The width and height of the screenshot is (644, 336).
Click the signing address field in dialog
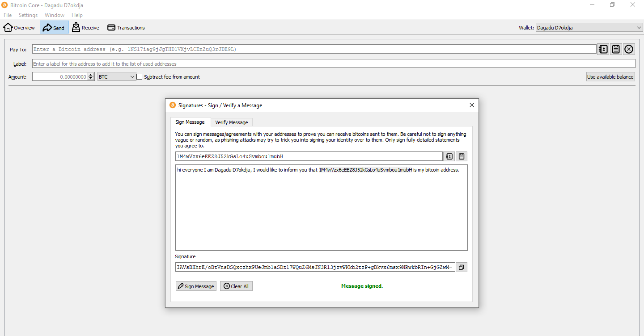pos(309,156)
